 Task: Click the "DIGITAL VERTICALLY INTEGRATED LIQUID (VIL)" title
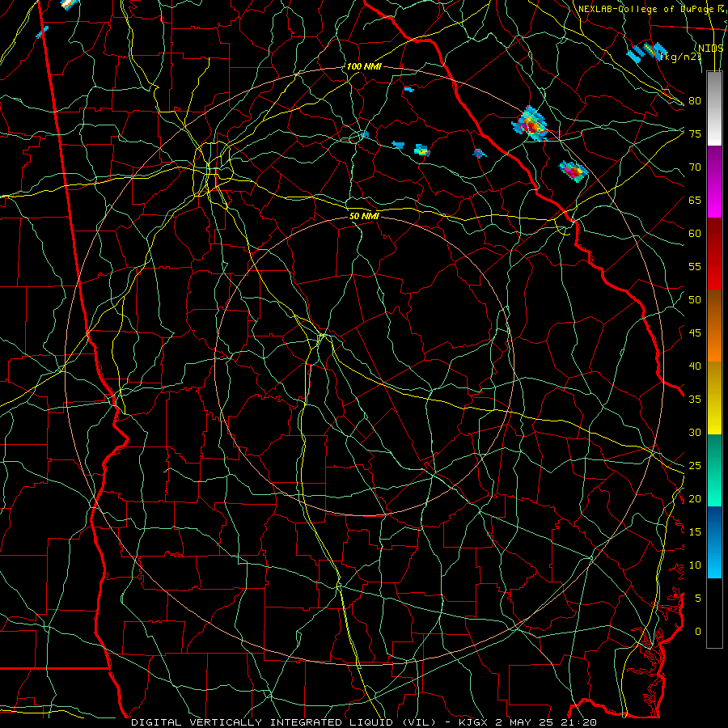click(284, 722)
